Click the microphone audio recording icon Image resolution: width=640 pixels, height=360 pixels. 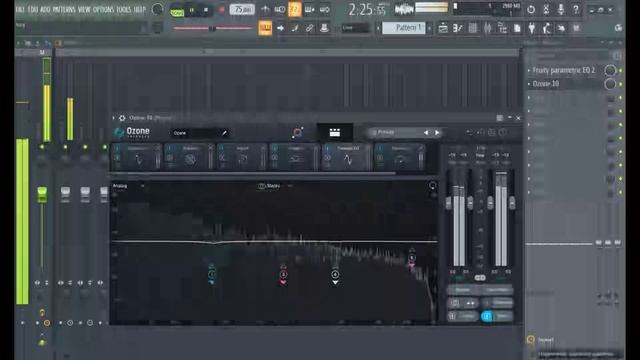pyautogui.click(x=561, y=9)
